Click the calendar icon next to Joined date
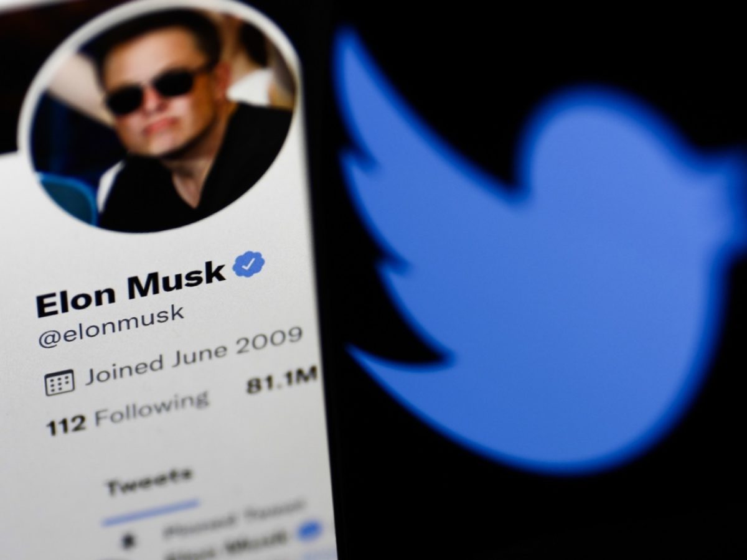Viewport: 747px width, 560px height. [60, 383]
